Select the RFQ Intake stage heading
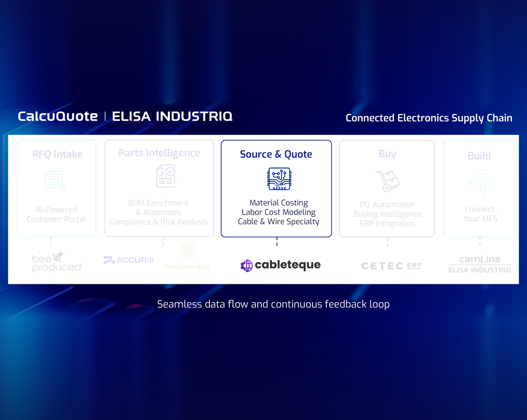 pyautogui.click(x=58, y=154)
